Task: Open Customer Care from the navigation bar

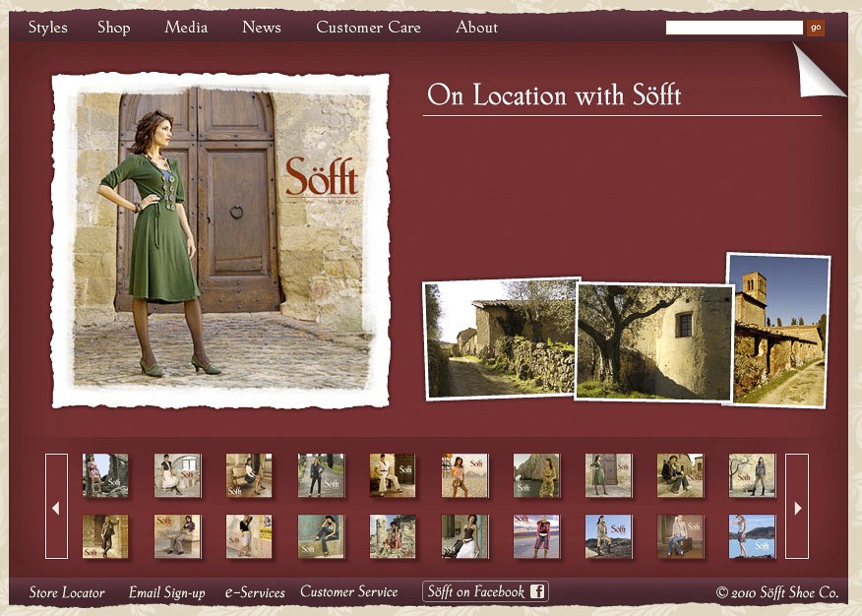Action: click(x=368, y=27)
